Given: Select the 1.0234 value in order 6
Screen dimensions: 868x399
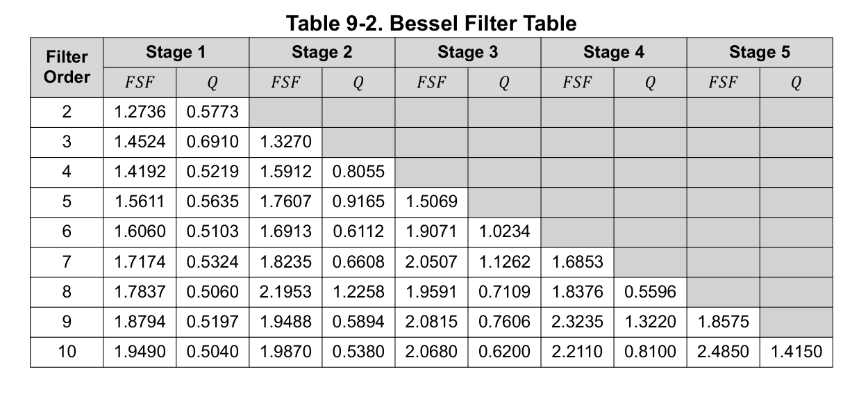Looking at the screenshot, I should pyautogui.click(x=504, y=231).
